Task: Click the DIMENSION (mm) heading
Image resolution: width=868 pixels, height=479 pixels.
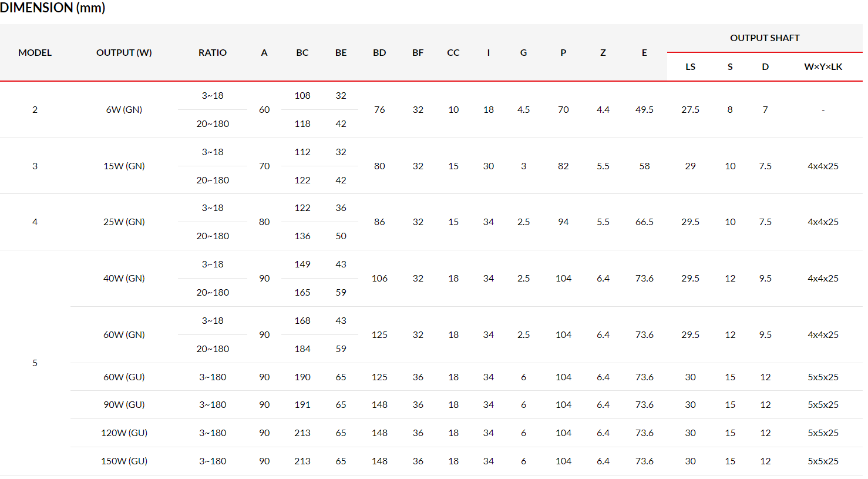Action: coord(53,8)
